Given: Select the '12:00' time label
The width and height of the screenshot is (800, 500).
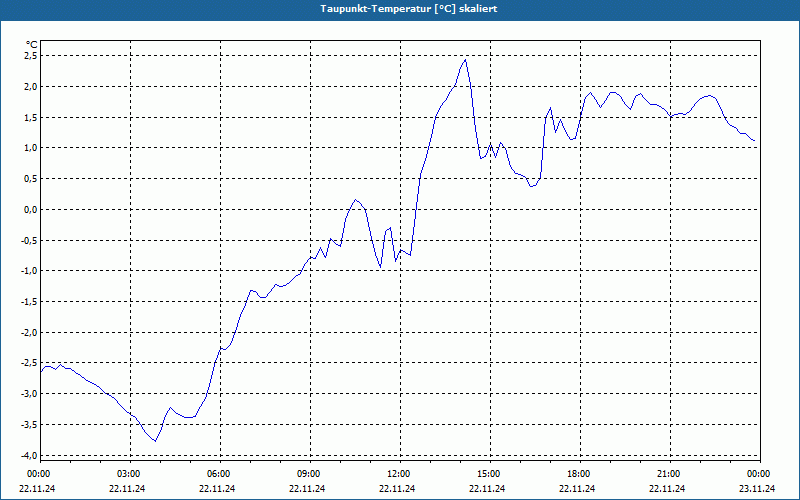Looking at the screenshot, I should click(x=399, y=474).
